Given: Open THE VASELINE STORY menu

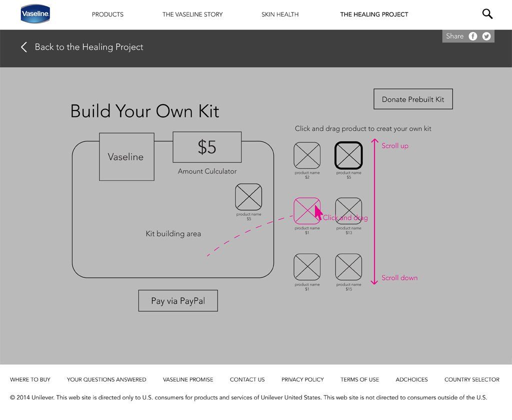Looking at the screenshot, I should pos(192,14).
